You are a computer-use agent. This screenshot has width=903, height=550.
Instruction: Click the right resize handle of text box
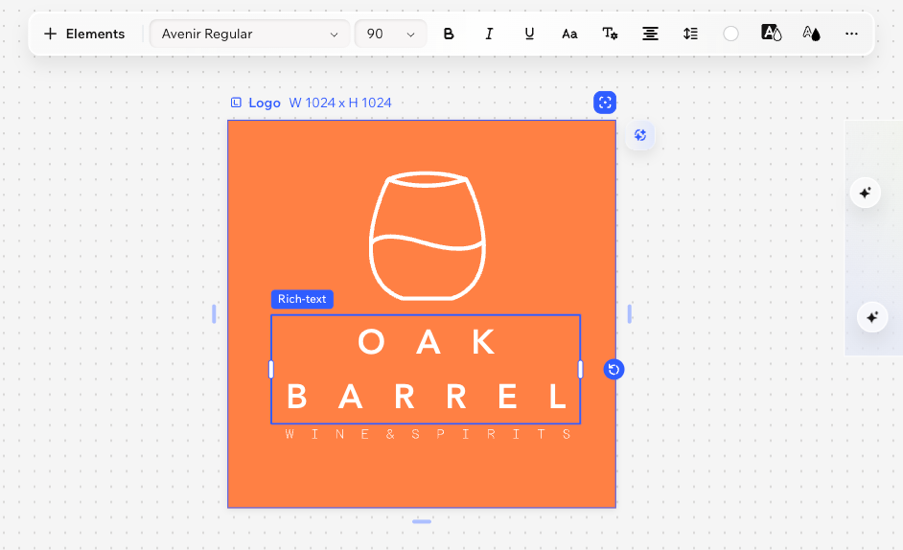(580, 369)
